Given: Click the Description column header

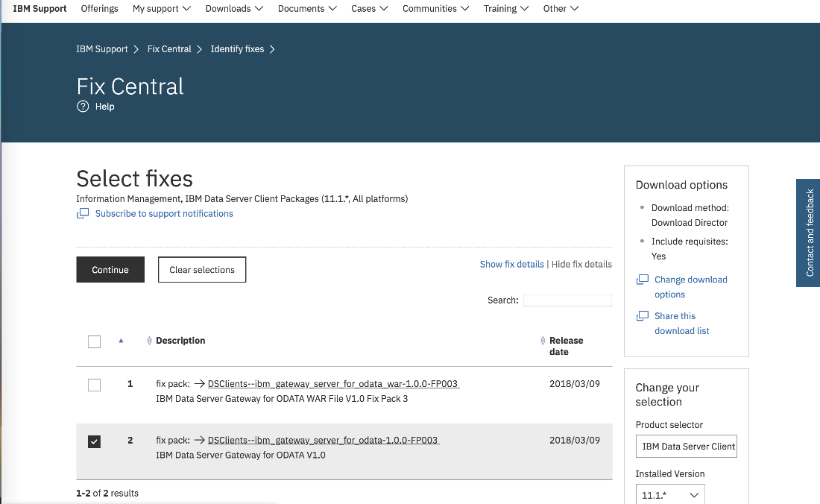Looking at the screenshot, I should [x=180, y=341].
